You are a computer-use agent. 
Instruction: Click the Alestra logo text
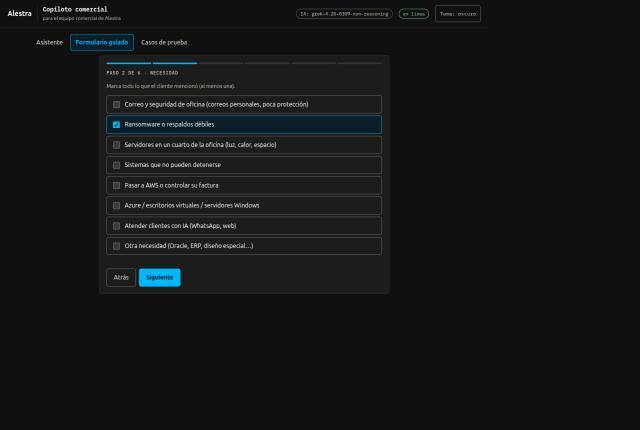click(x=20, y=13)
